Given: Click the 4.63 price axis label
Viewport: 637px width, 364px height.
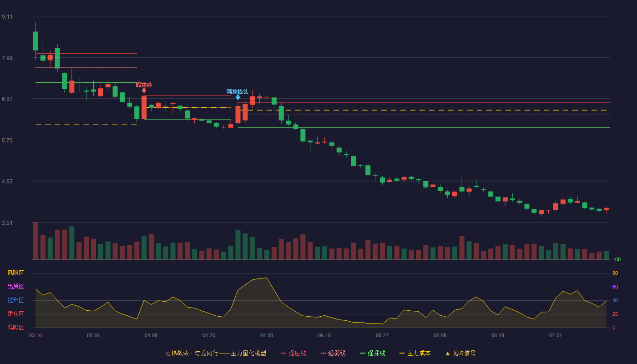Looking at the screenshot, I should (x=7, y=182).
